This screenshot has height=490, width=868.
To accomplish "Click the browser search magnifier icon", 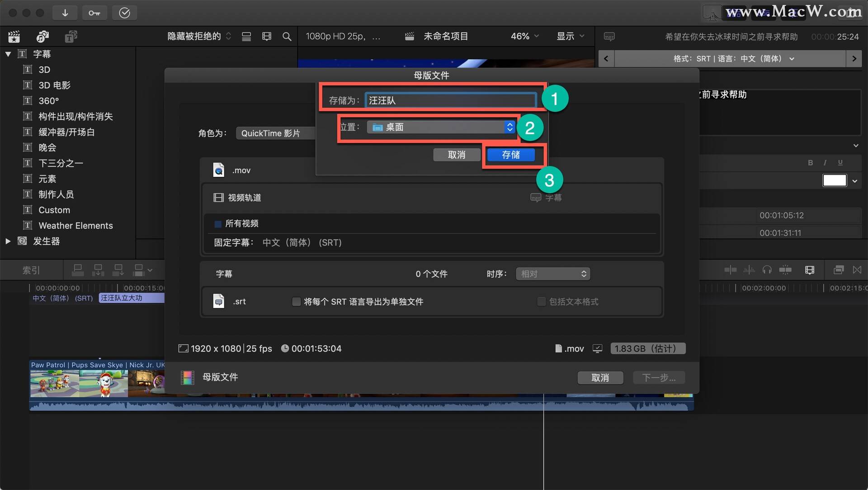I will pos(287,36).
